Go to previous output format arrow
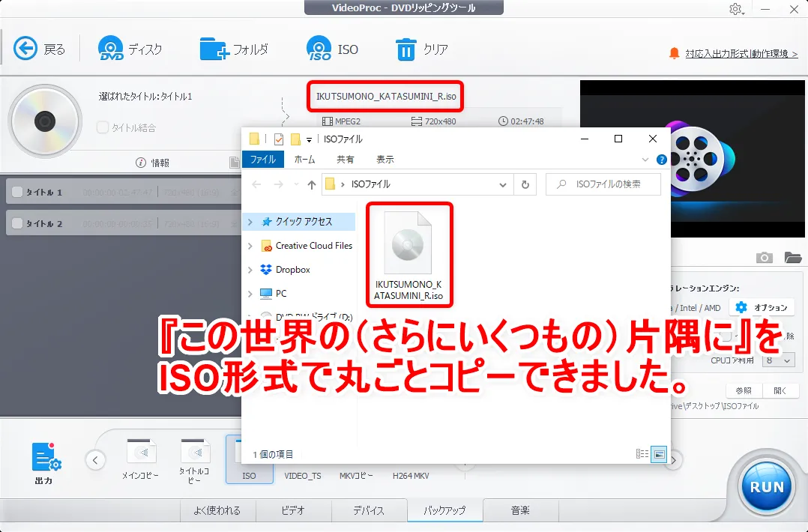808x532 pixels. click(x=95, y=460)
